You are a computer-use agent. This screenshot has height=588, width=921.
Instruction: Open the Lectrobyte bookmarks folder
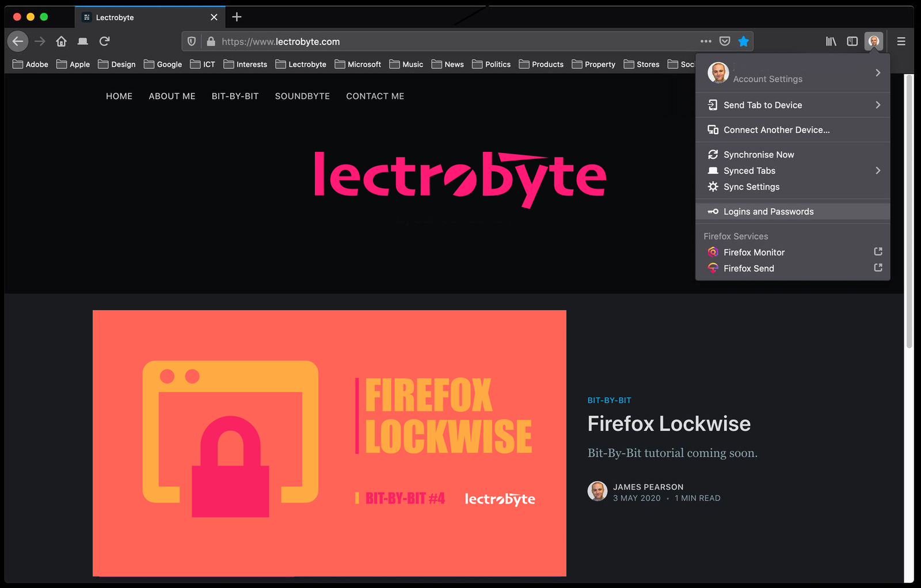pos(301,64)
